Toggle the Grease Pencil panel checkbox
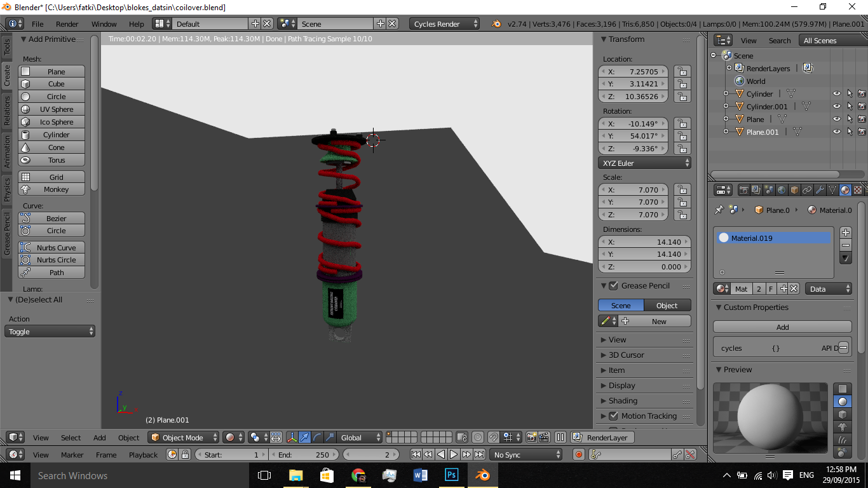 613,286
